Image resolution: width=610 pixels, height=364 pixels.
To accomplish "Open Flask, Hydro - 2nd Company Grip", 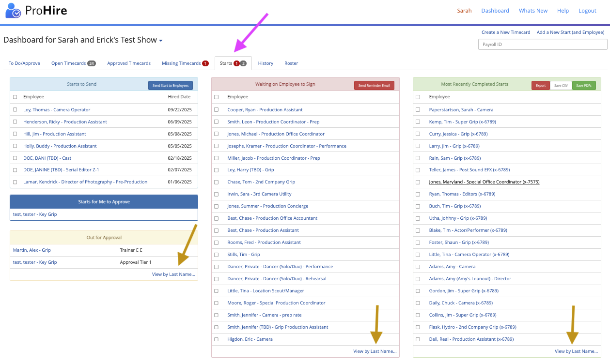I will click(473, 327).
